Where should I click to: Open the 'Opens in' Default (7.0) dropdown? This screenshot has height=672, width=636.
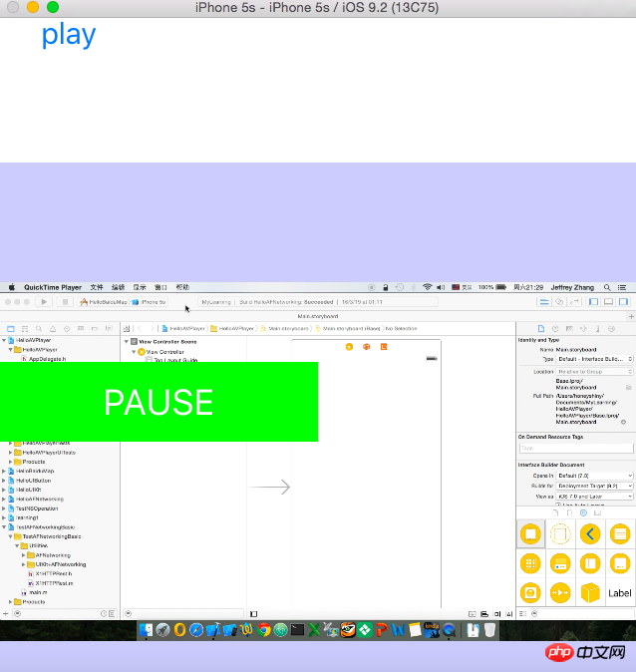pyautogui.click(x=594, y=476)
